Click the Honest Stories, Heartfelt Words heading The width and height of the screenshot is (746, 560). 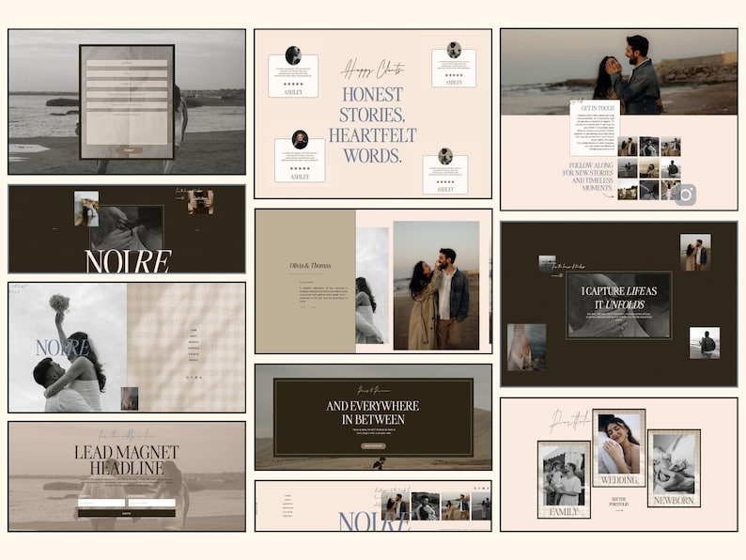click(372, 125)
